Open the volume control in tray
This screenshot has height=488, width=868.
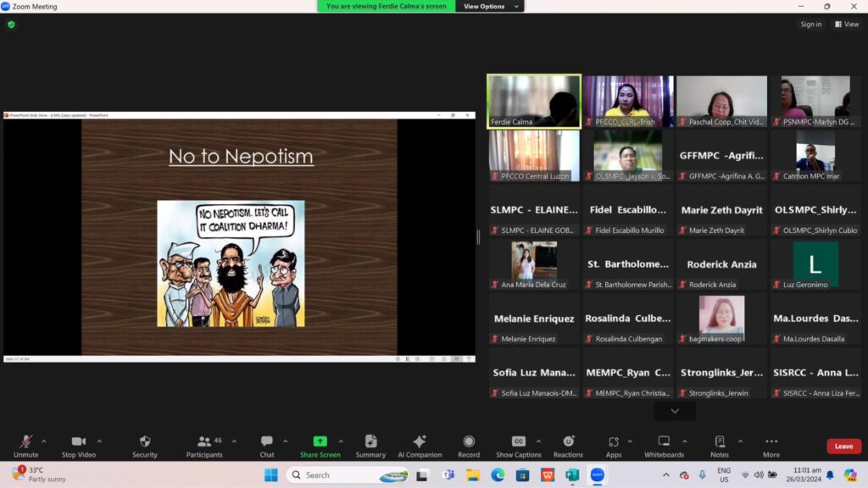pyautogui.click(x=759, y=474)
